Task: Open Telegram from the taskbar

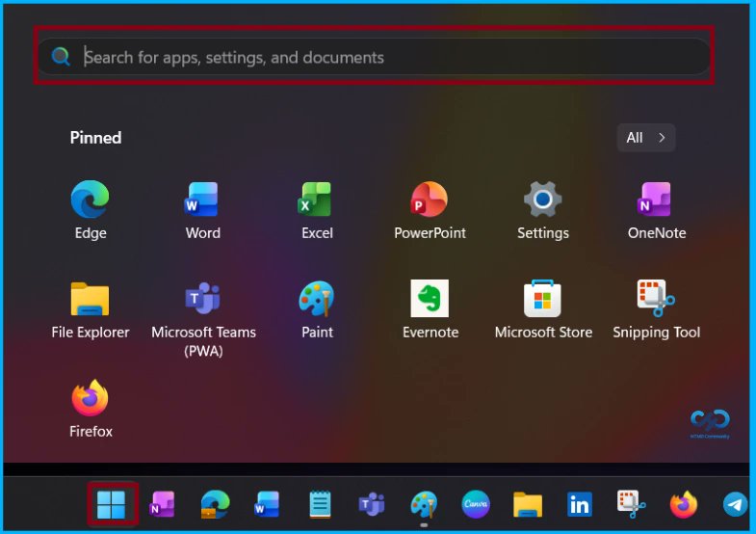Action: [x=735, y=504]
